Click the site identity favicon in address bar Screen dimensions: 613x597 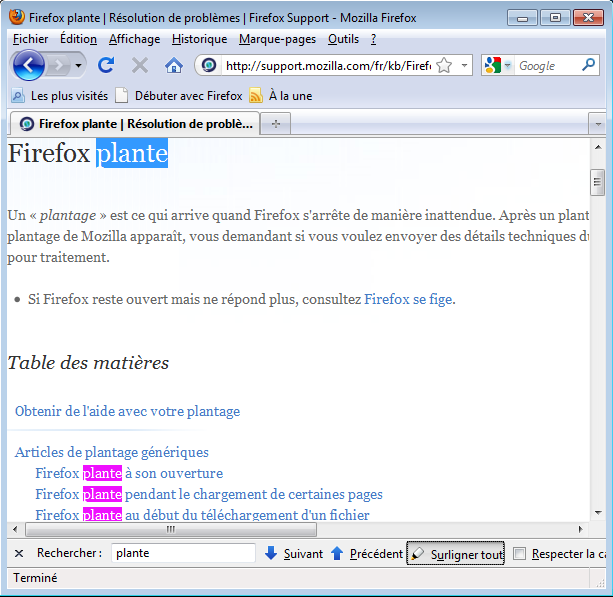(209, 65)
